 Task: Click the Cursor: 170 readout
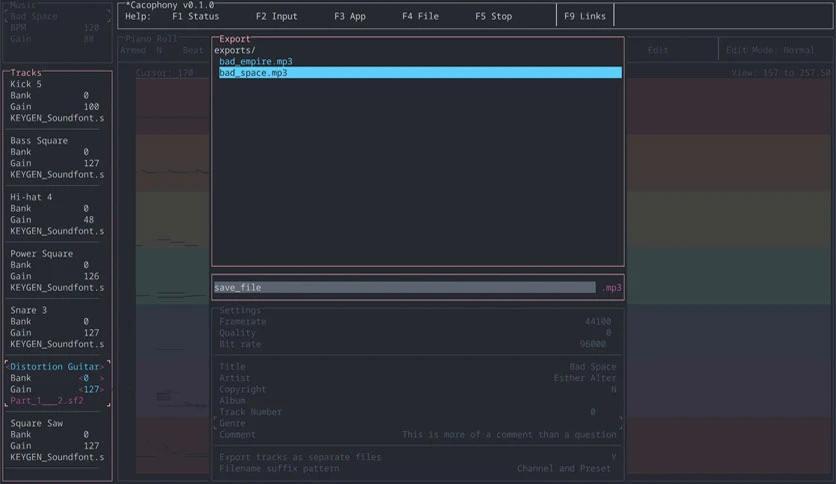tap(164, 73)
